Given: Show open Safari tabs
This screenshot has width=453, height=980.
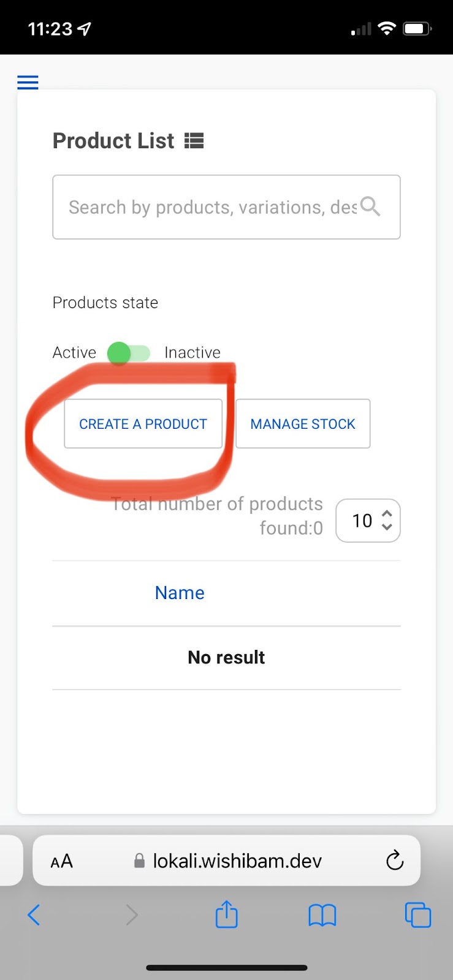Looking at the screenshot, I should pos(418,915).
